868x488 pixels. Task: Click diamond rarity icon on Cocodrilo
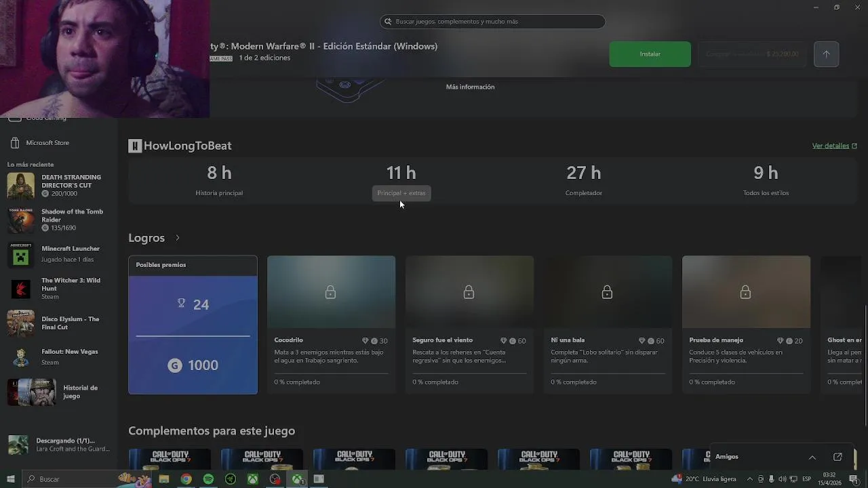tap(365, 341)
